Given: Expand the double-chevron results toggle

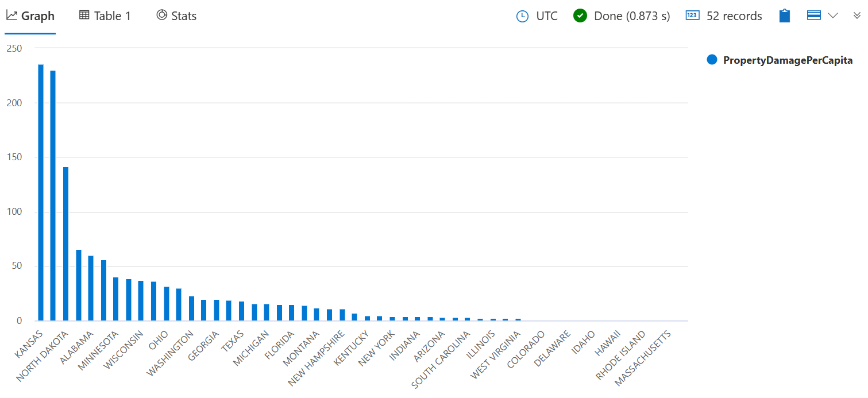Looking at the screenshot, I should click(857, 16).
